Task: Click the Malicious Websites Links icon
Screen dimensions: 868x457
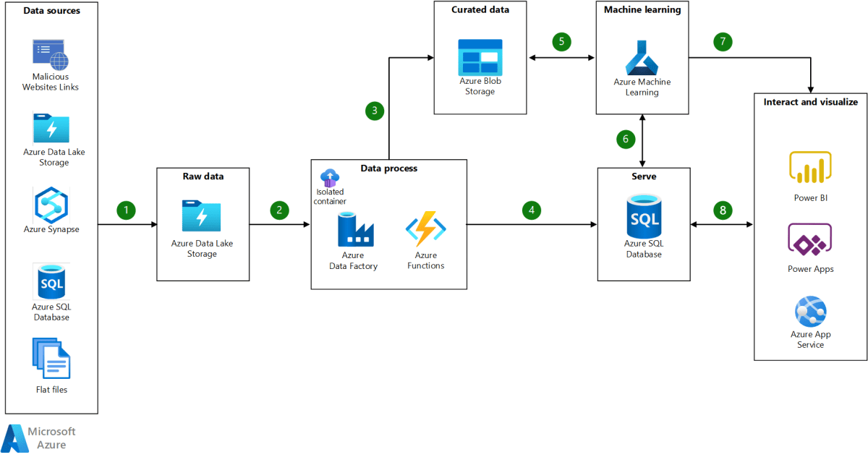Action: (x=50, y=54)
